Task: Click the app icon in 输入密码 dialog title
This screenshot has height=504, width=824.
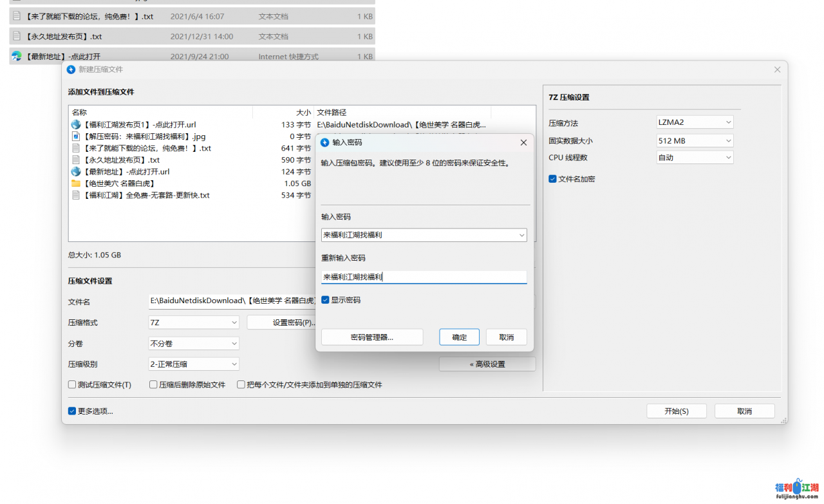Action: click(x=325, y=142)
